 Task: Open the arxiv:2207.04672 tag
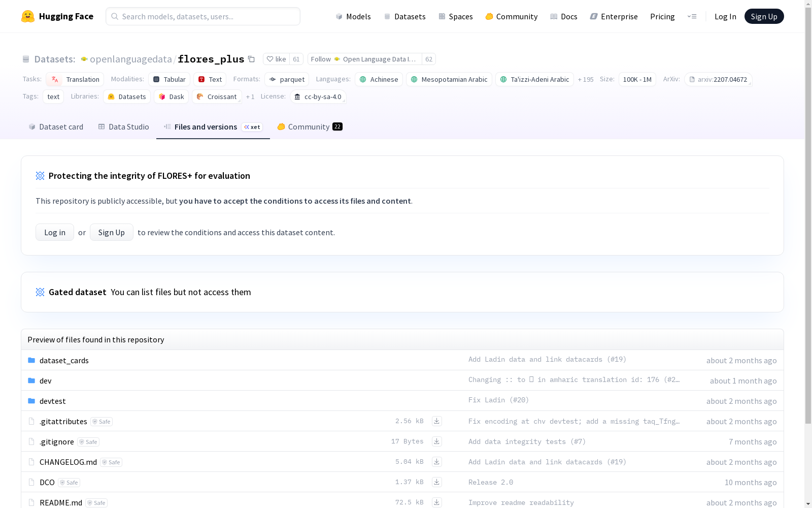(718, 79)
